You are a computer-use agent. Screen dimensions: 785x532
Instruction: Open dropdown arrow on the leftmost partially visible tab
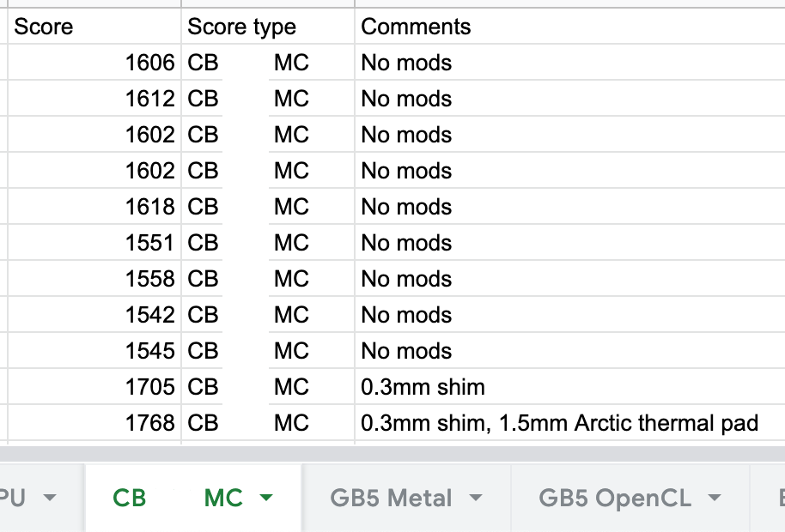point(49,498)
